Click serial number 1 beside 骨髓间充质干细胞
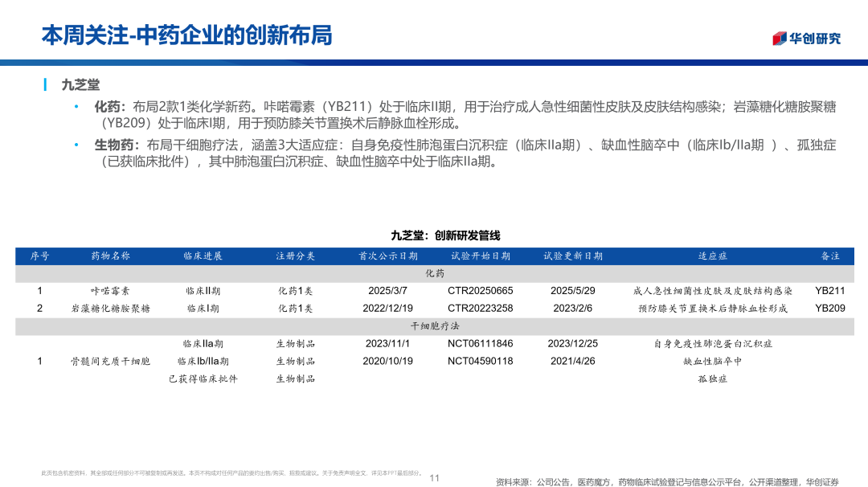 tap(40, 361)
